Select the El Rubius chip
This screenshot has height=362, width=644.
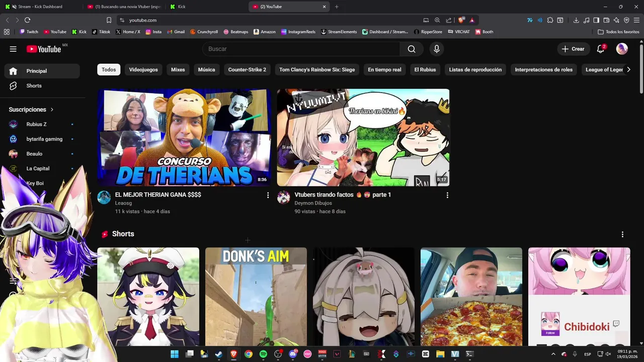click(x=425, y=70)
